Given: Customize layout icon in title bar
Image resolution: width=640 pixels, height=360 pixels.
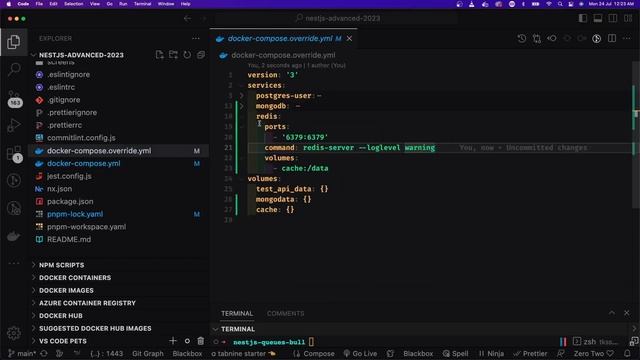Looking at the screenshot, I should pos(628,18).
